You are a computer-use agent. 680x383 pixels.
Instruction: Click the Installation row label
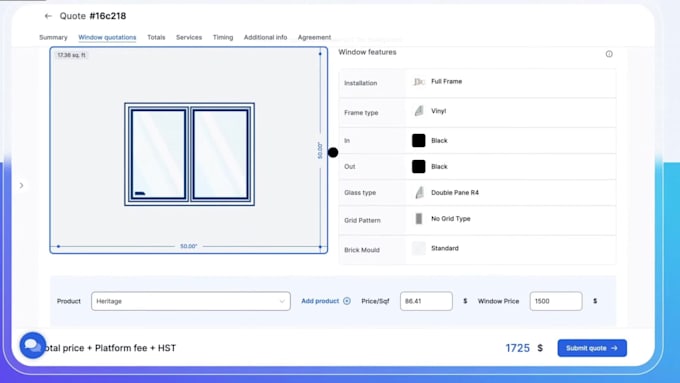360,83
